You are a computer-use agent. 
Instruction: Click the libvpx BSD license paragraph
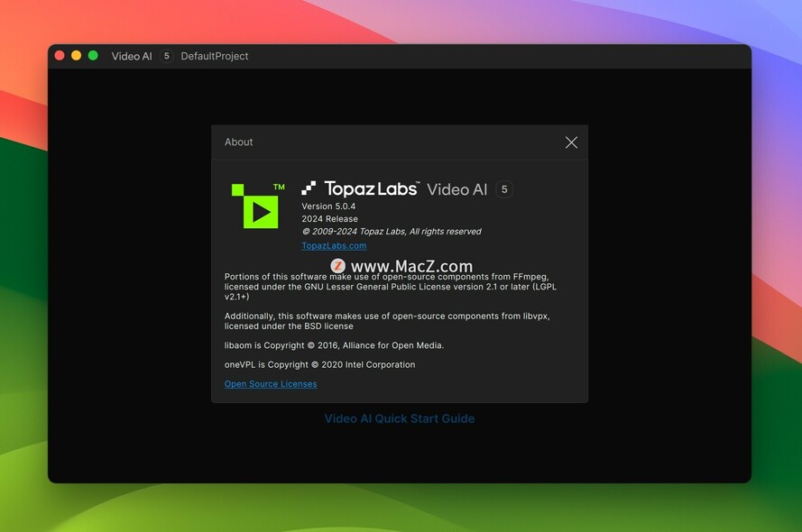[x=387, y=321]
